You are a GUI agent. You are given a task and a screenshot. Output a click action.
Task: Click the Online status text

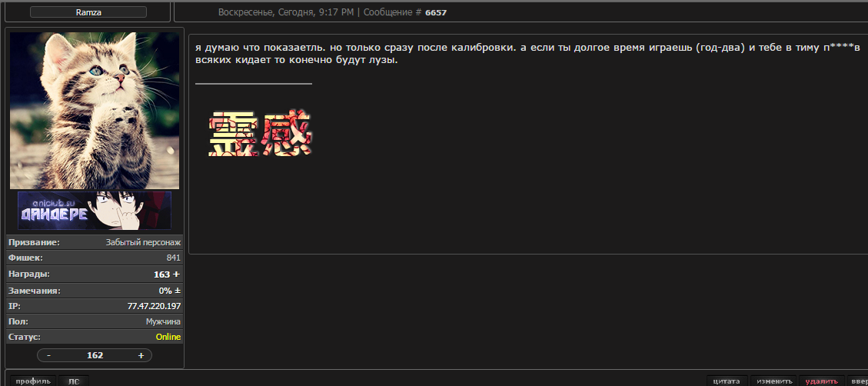coord(168,337)
